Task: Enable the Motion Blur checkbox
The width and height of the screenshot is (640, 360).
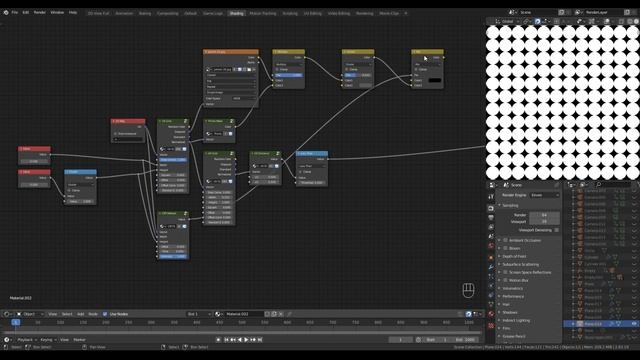Action: point(505,280)
